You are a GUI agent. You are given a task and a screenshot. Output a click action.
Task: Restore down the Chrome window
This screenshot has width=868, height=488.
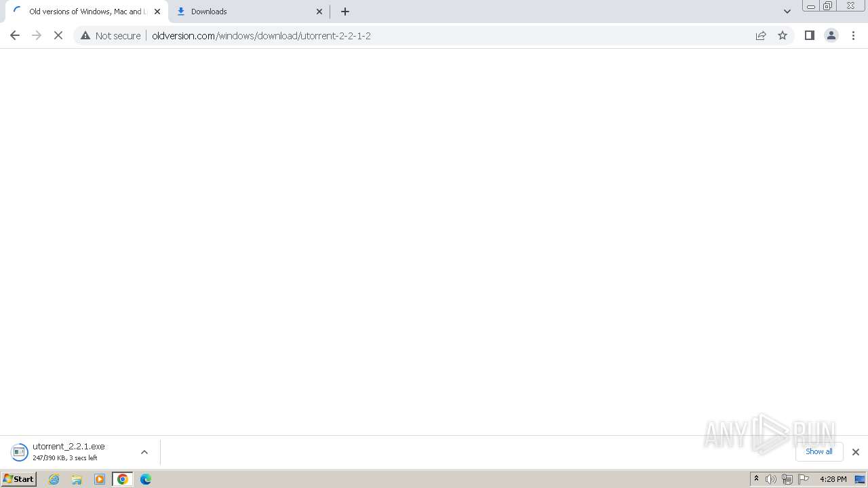(827, 6)
